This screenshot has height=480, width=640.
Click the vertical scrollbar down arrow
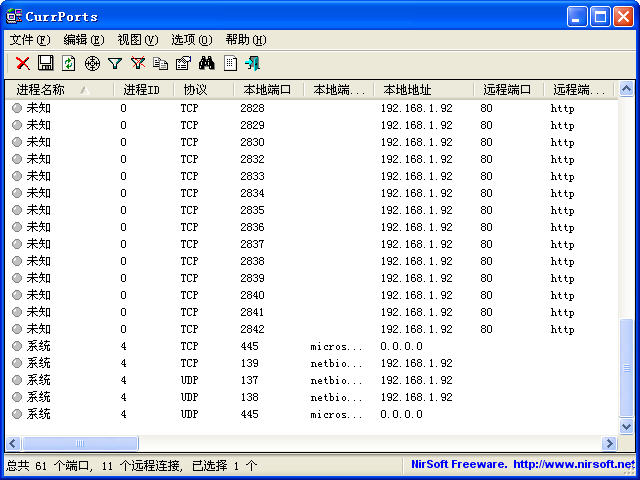pos(627,427)
